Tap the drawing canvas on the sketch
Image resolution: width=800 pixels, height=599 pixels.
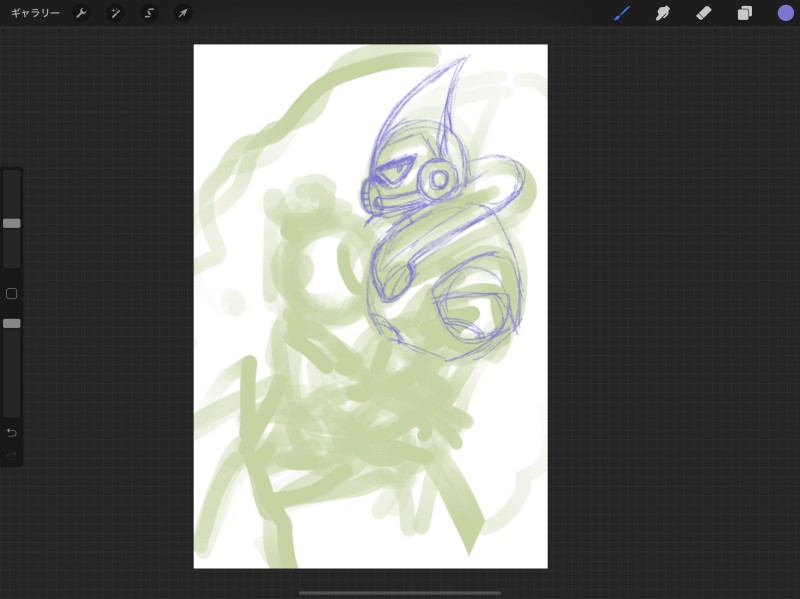click(x=370, y=306)
